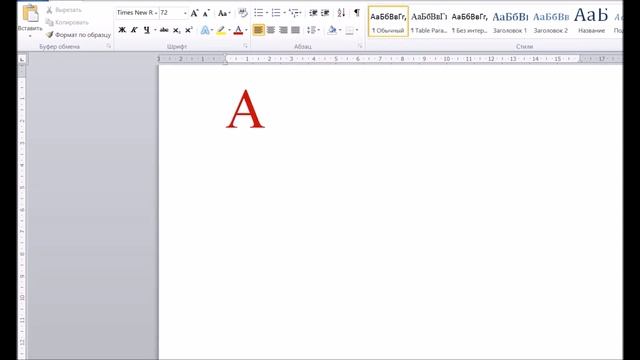This screenshot has width=640, height=360.
Task: Click the bulleted list icon
Action: coord(259,13)
